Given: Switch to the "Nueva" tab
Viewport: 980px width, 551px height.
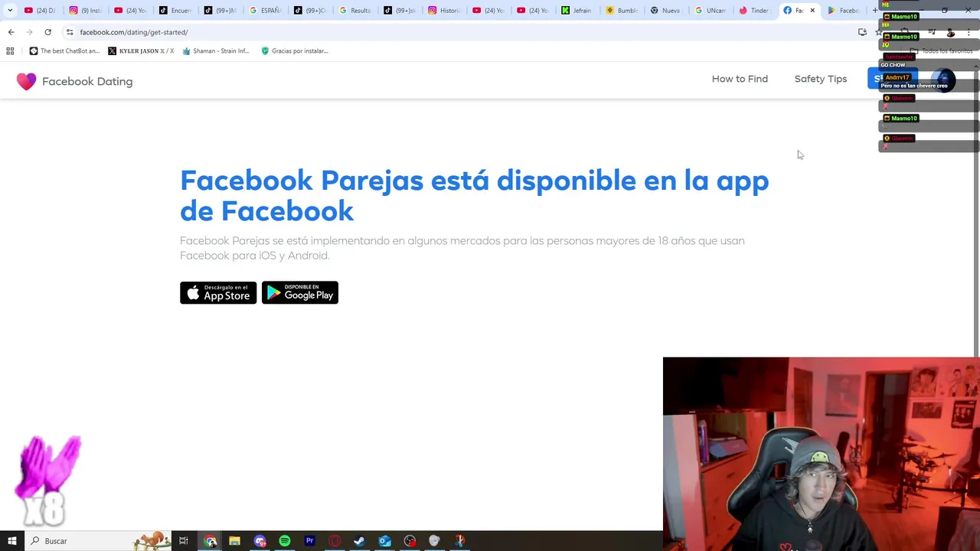Looking at the screenshot, I should (x=666, y=11).
